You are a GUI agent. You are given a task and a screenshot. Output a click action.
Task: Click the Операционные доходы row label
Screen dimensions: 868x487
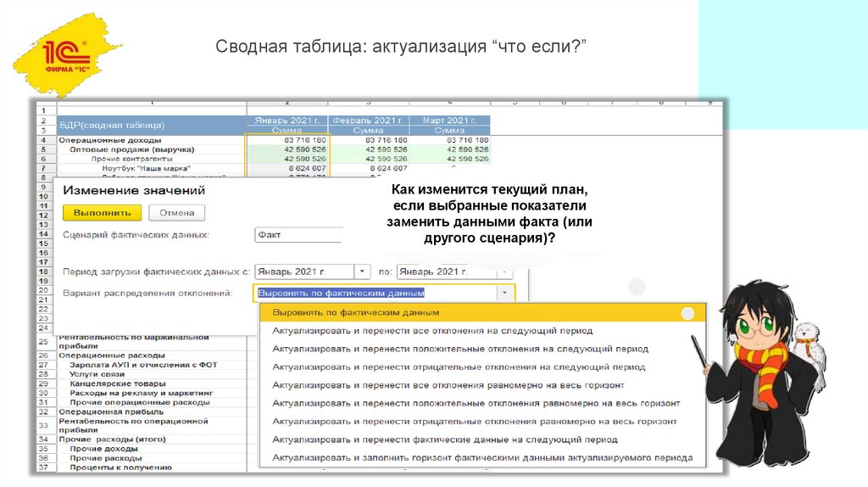pos(110,140)
